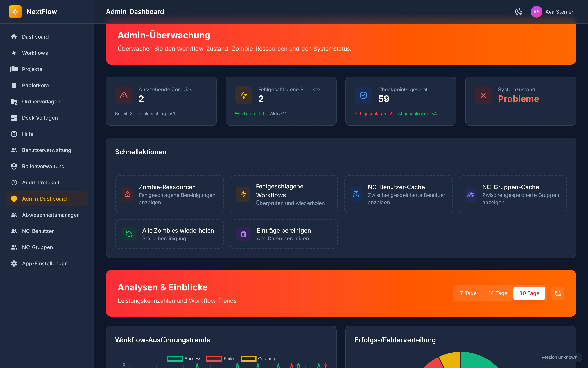Click the Audit-Protokoll history icon

14,183
